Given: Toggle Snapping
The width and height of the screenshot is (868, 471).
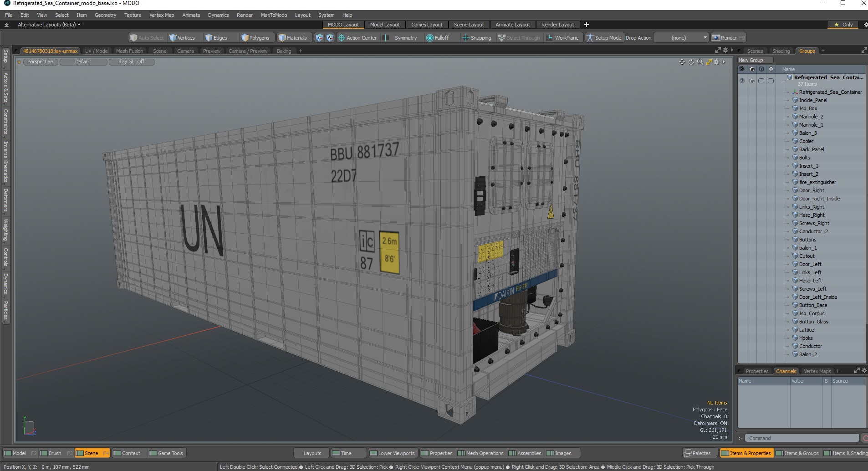Looking at the screenshot, I should pyautogui.click(x=476, y=38).
